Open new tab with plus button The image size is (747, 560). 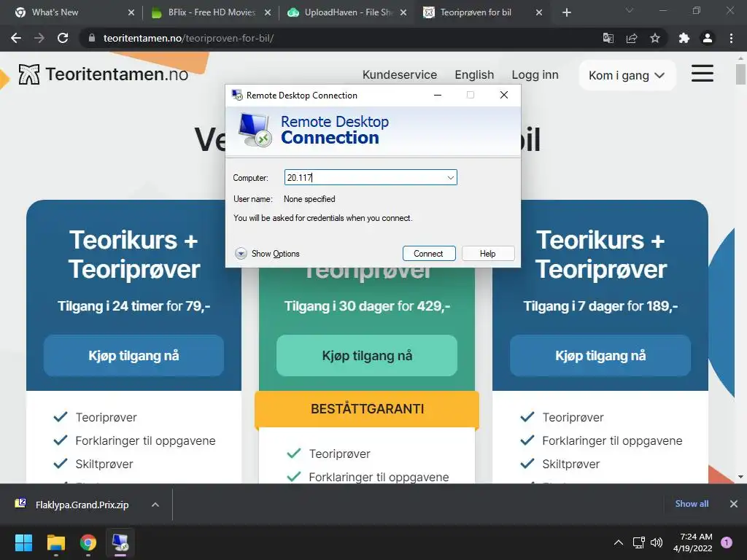(x=566, y=12)
